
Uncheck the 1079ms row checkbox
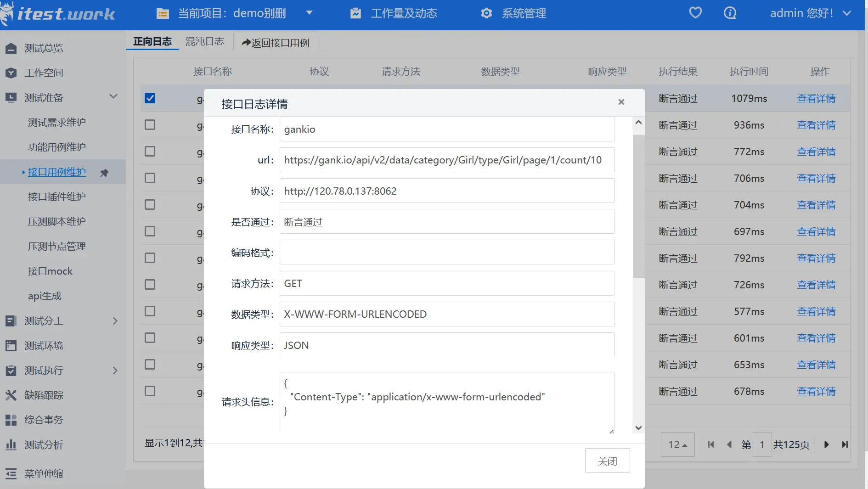tap(150, 98)
